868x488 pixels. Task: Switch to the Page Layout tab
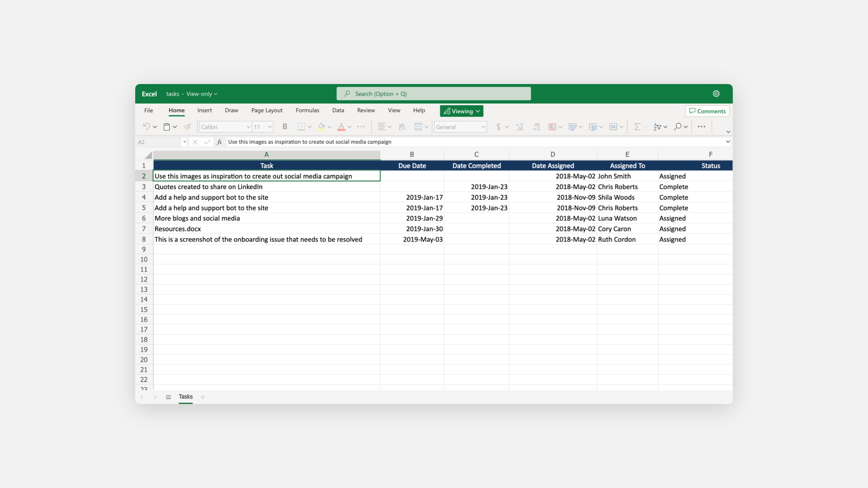coord(267,110)
